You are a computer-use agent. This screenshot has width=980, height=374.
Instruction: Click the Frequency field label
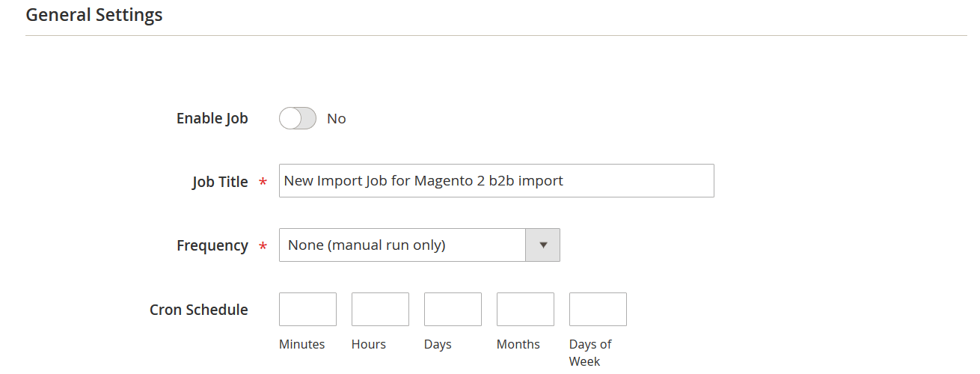(212, 245)
